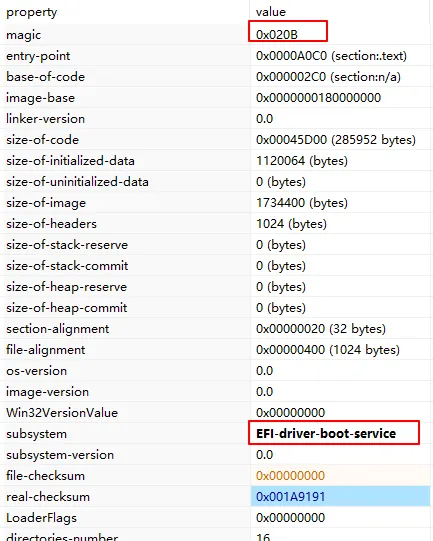Click the orange file-checksum value 0x00000000
This screenshot has height=541, width=433.
tap(291, 476)
